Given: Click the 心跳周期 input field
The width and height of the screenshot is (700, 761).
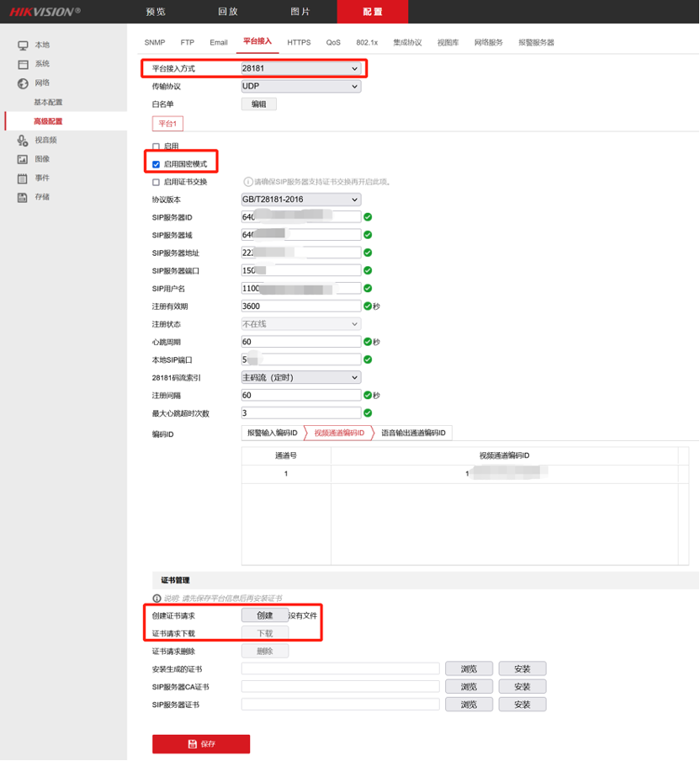Looking at the screenshot, I should [300, 342].
